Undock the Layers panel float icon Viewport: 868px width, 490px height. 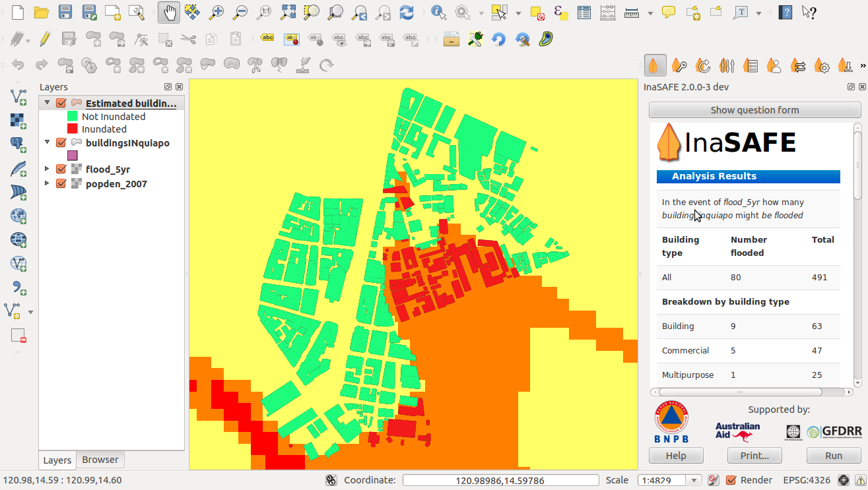point(168,87)
